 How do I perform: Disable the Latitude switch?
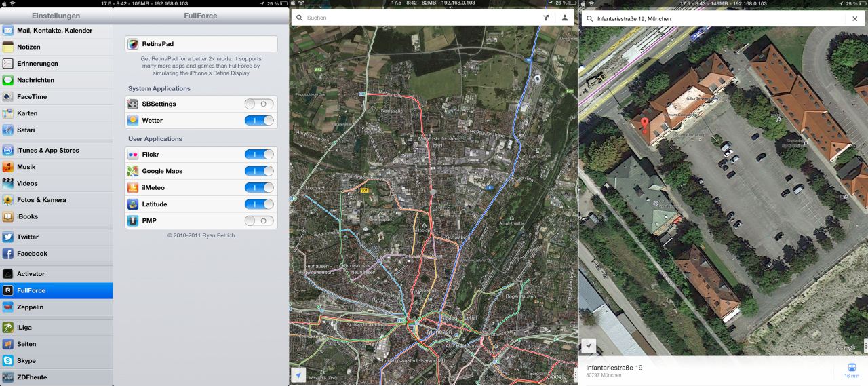pos(259,204)
